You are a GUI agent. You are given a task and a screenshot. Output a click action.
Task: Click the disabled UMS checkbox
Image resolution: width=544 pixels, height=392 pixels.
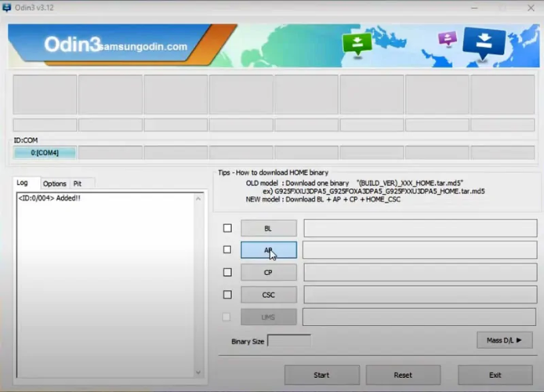pyautogui.click(x=227, y=317)
